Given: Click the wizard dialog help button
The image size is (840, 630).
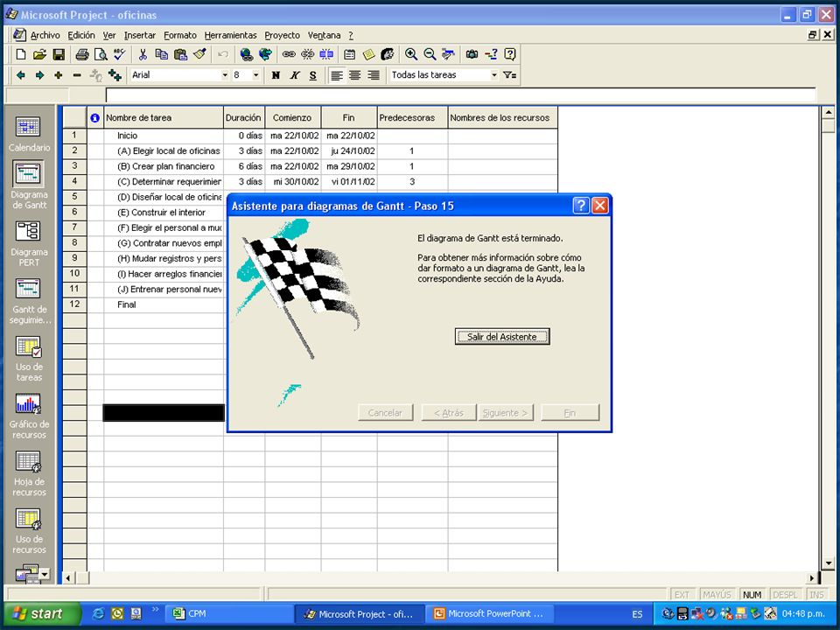Looking at the screenshot, I should [x=581, y=205].
